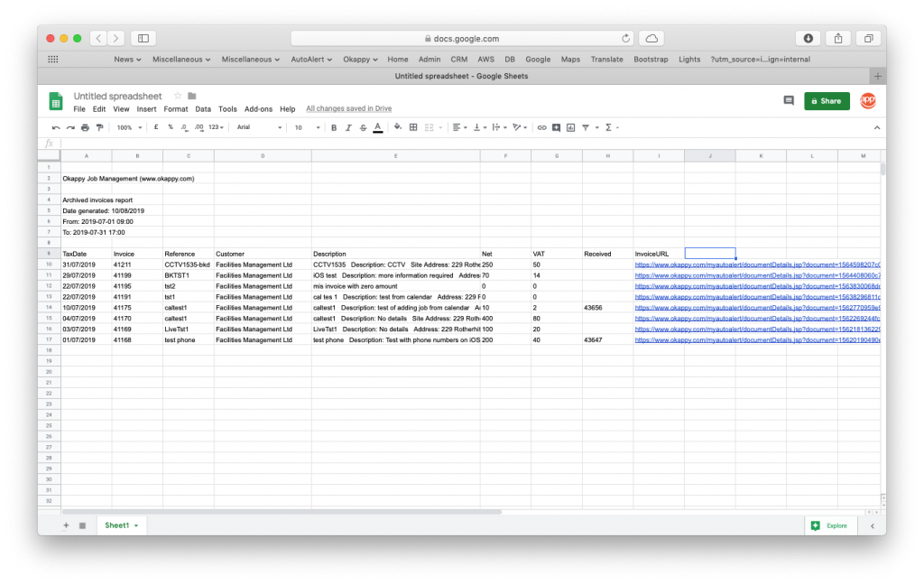Open the functions (Σ) dropdown
This screenshot has height=585, width=924.
coord(612,127)
